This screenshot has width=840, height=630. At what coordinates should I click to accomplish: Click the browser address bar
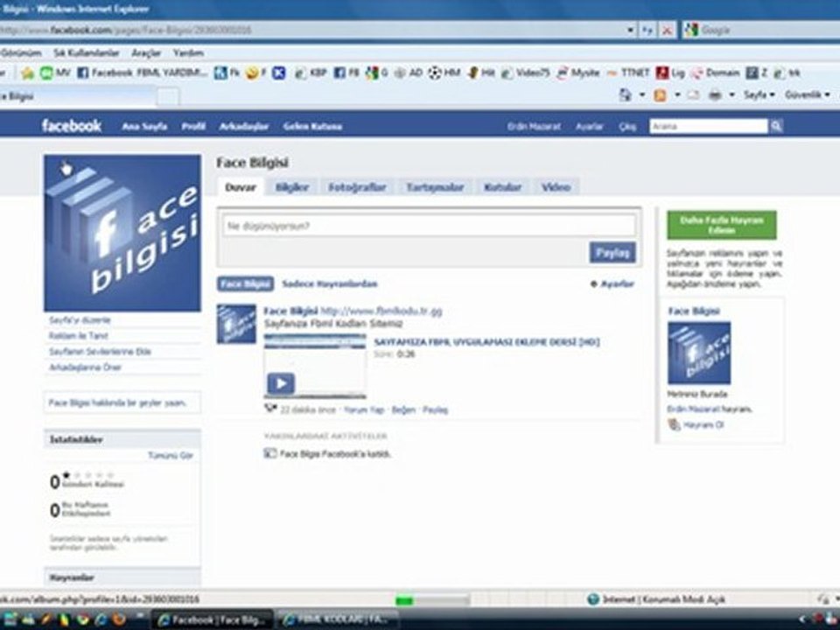[312, 31]
